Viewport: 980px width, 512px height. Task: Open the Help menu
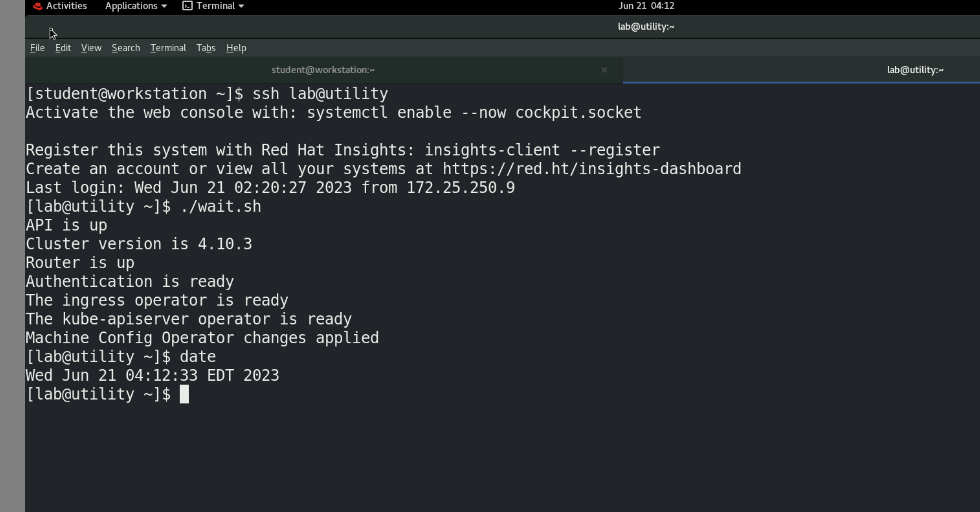tap(236, 48)
